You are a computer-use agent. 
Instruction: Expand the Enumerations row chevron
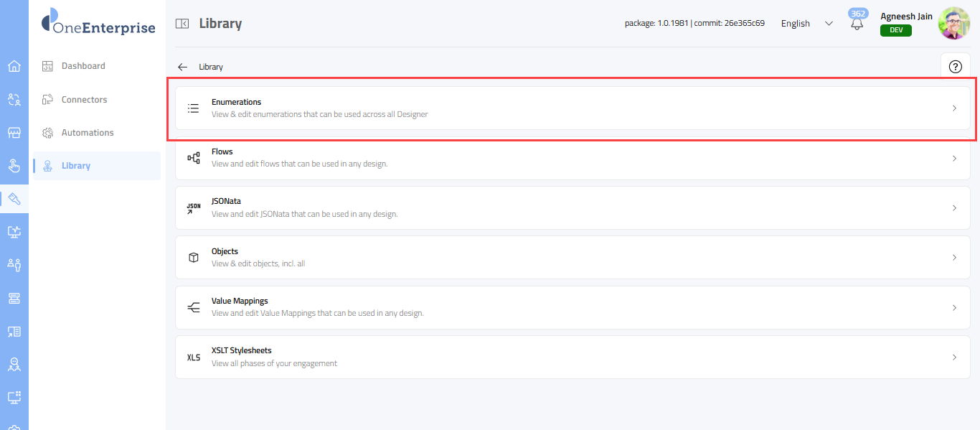pos(954,108)
